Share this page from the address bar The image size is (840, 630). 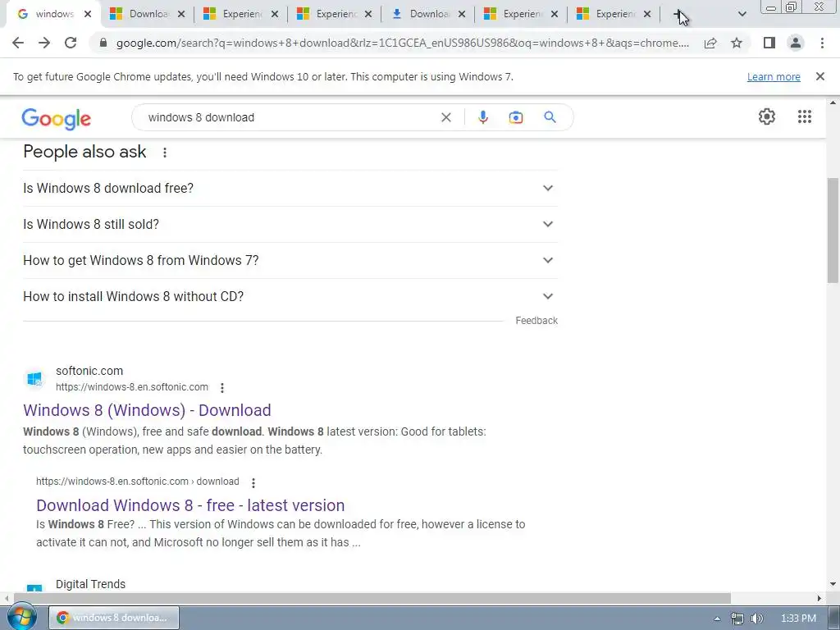(x=710, y=43)
